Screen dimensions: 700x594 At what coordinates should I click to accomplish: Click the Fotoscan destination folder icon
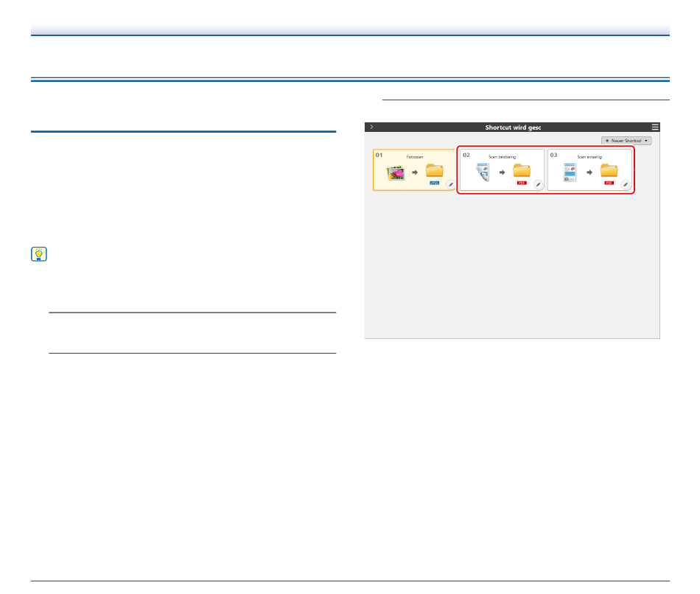coord(435,170)
